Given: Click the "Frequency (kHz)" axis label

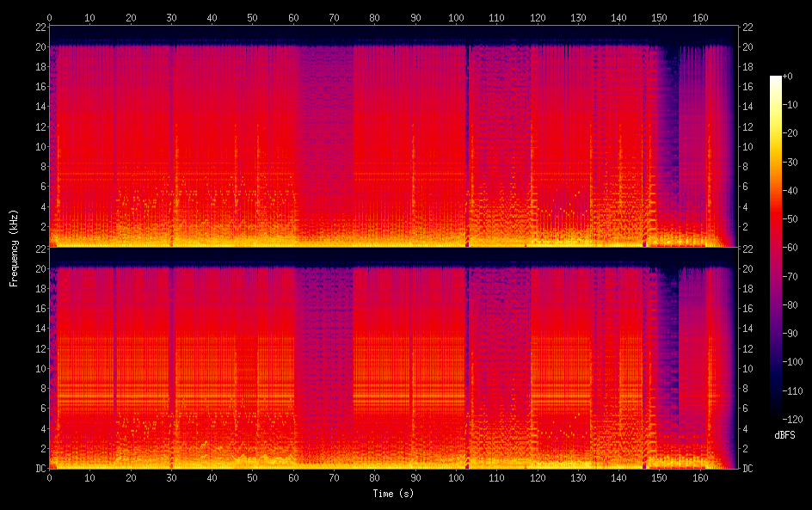Looking at the screenshot, I should point(15,247).
